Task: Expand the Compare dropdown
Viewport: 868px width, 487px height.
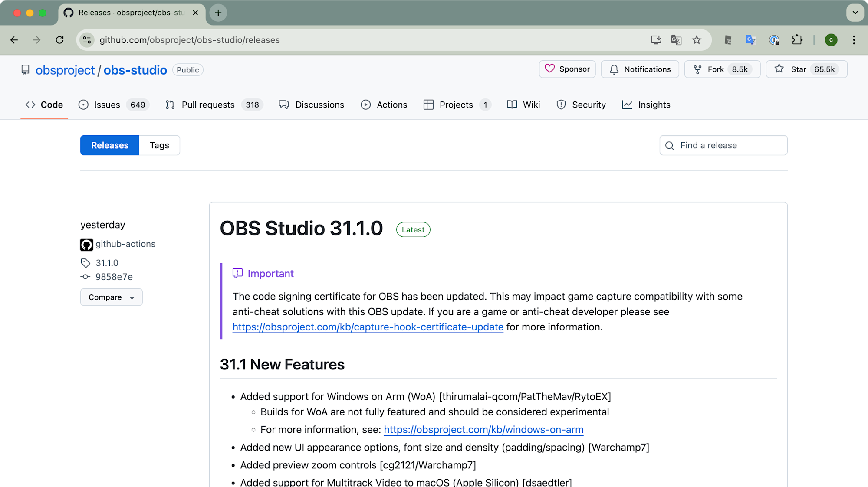Action: coord(112,297)
